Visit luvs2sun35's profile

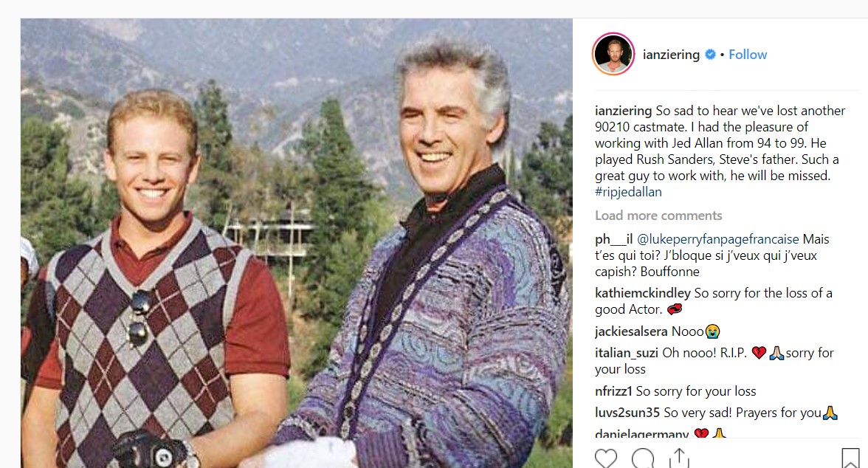627,413
